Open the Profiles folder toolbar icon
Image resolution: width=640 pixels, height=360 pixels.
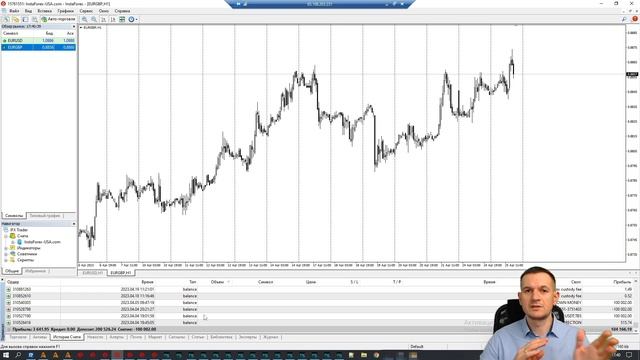coord(16,19)
